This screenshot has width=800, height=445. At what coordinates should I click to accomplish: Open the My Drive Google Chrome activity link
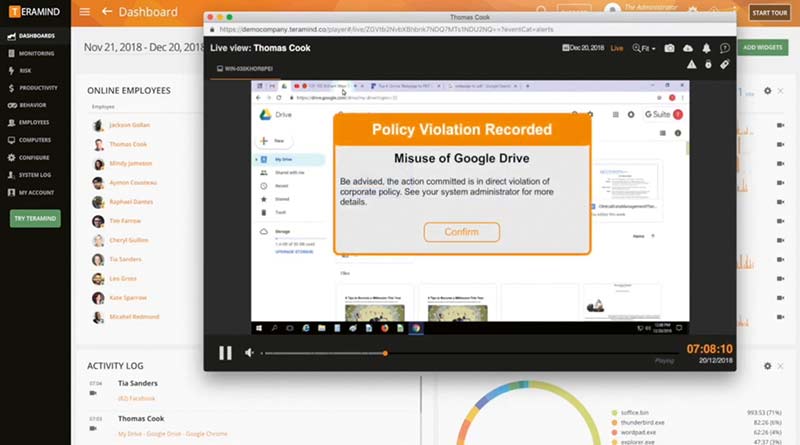pos(172,434)
